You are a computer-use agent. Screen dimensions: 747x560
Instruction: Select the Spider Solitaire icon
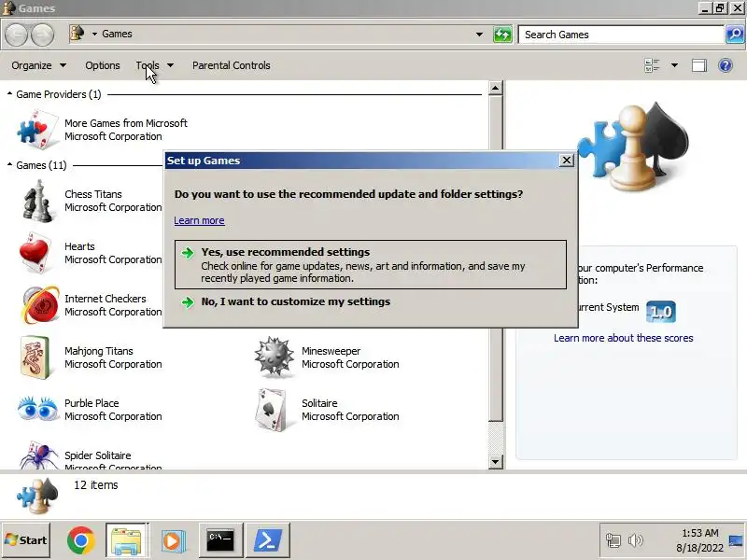click(39, 455)
